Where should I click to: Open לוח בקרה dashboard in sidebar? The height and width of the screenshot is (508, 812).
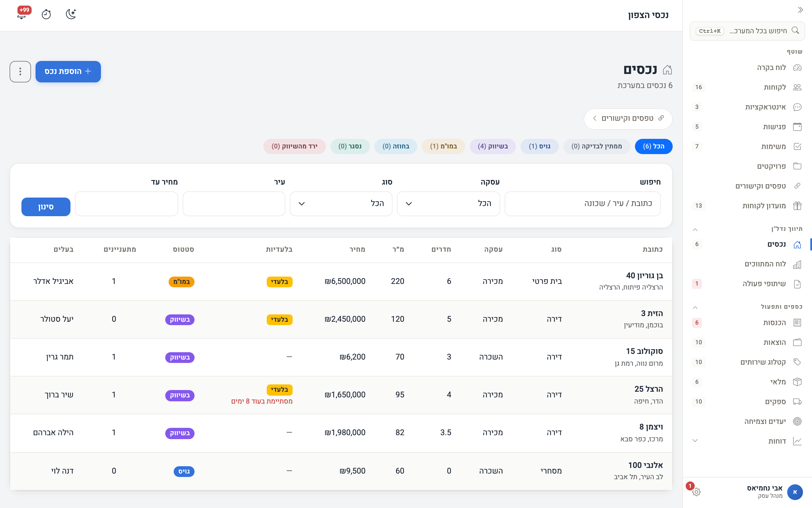(747, 67)
